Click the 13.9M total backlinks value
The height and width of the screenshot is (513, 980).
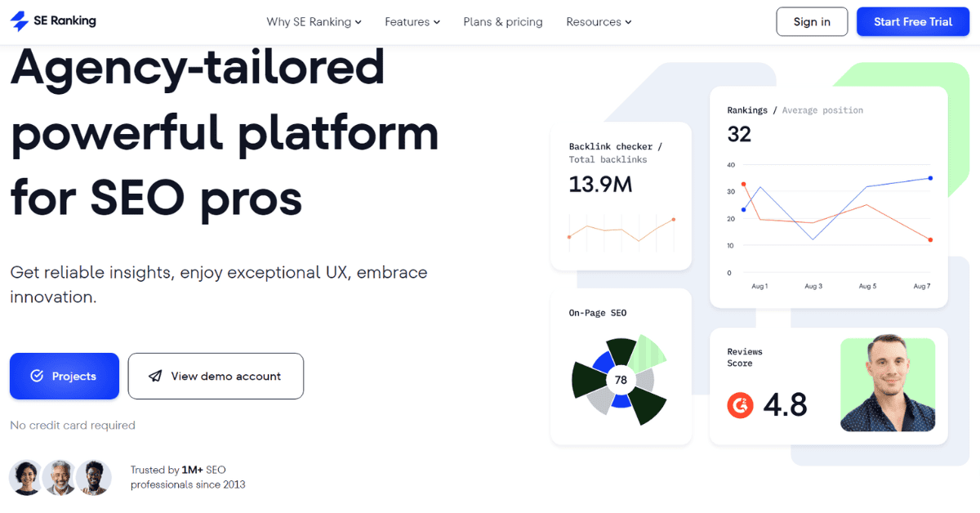[600, 185]
